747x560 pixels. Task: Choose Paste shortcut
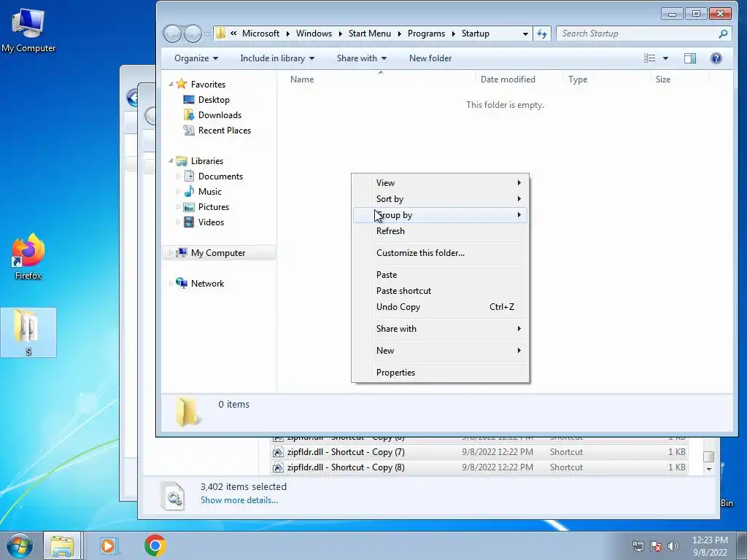tap(440, 291)
